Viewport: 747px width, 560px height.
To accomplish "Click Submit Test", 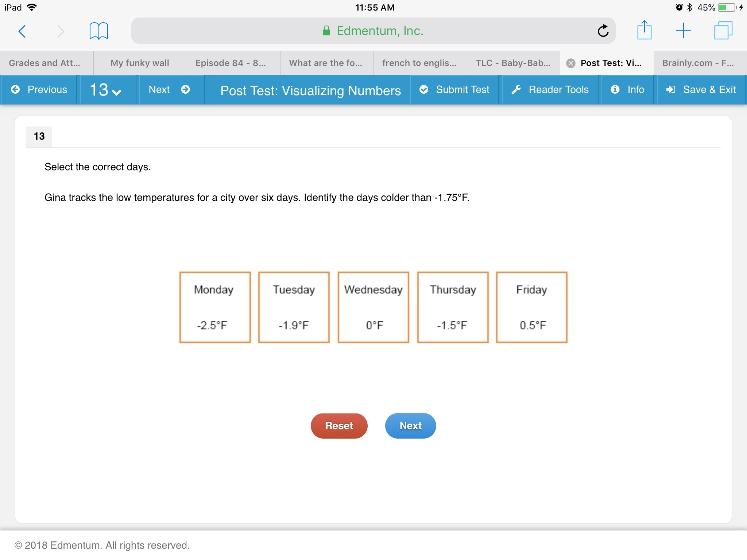I will tap(454, 90).
